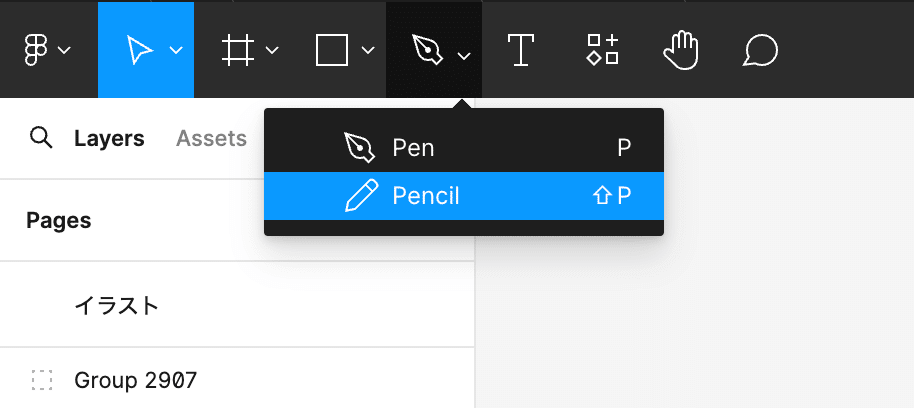Select the Rectangle shape tool icon
Image resolution: width=914 pixels, height=408 pixels.
[x=332, y=50]
